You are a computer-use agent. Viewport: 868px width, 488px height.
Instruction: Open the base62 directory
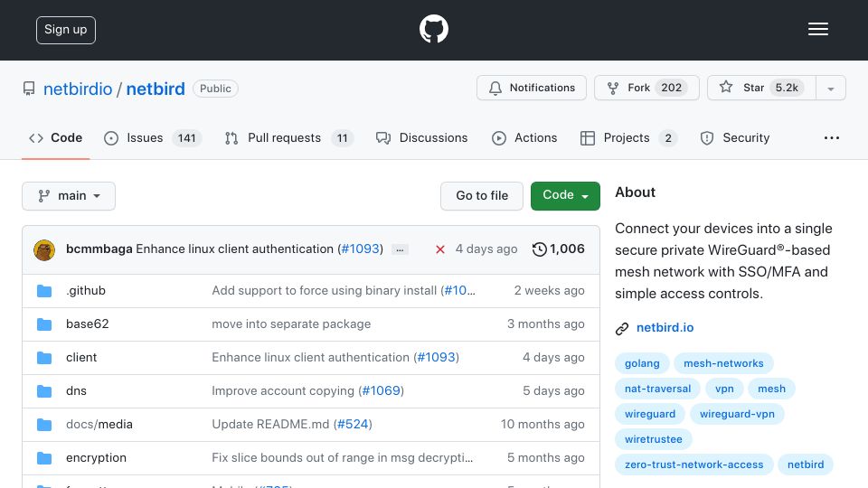click(88, 324)
